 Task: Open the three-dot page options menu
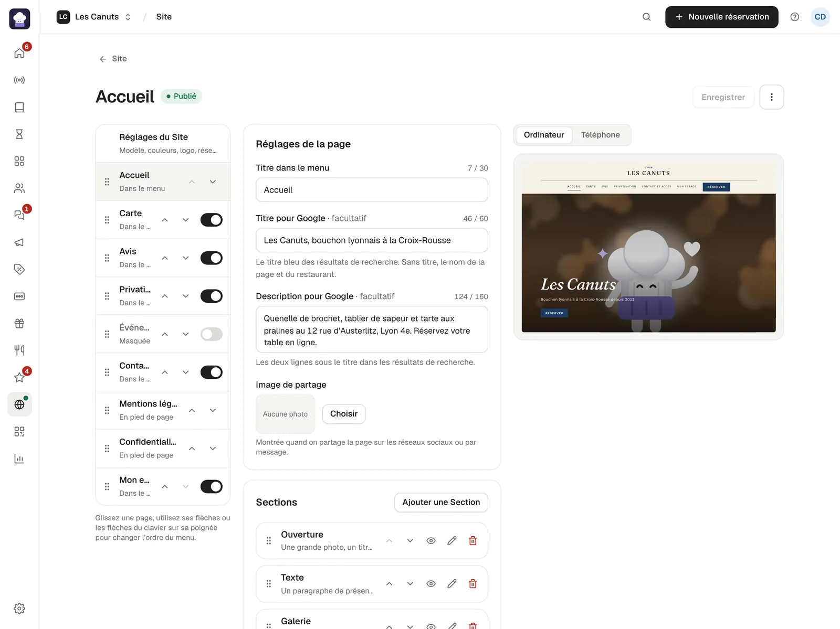coord(772,97)
